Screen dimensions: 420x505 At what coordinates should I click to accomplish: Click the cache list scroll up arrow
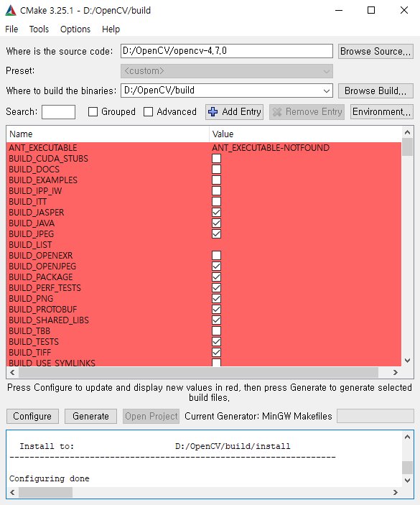(x=408, y=132)
